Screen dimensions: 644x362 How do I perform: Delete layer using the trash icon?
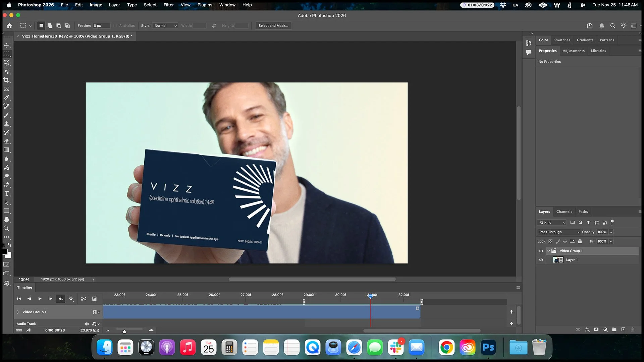(x=632, y=329)
